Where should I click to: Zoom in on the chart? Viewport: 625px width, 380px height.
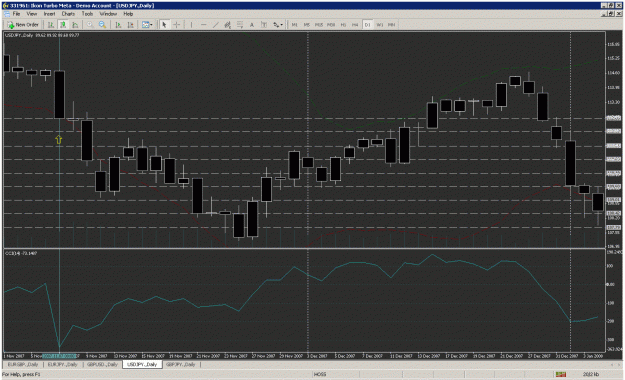(90, 25)
